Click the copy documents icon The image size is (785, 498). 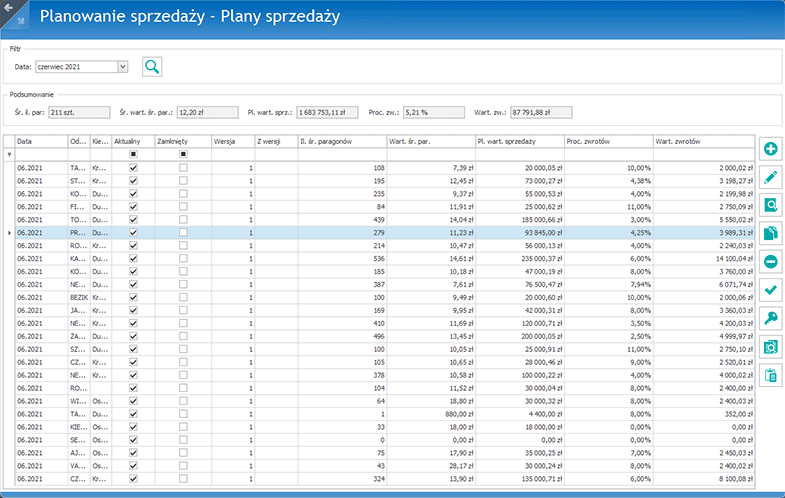coord(771,233)
